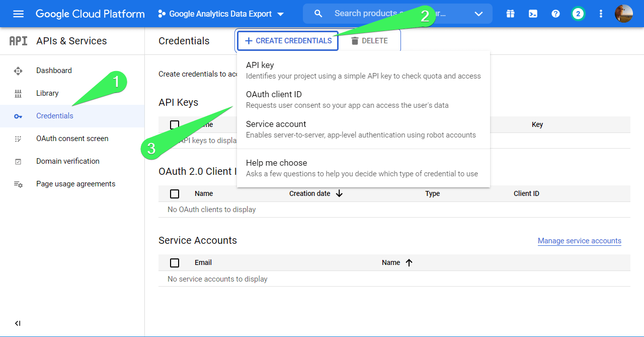The width and height of the screenshot is (644, 337).
Task: Click the APIs & Services API logo
Action: tap(19, 41)
